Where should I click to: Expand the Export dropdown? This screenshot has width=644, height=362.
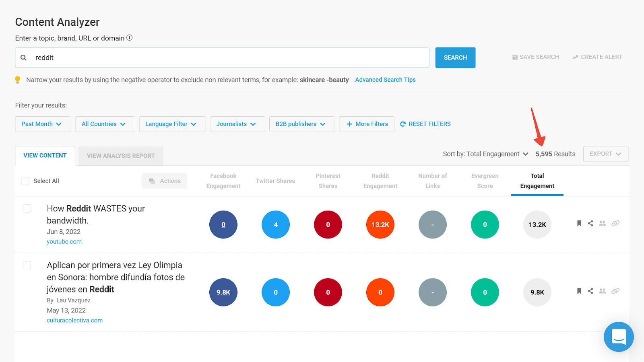(606, 154)
